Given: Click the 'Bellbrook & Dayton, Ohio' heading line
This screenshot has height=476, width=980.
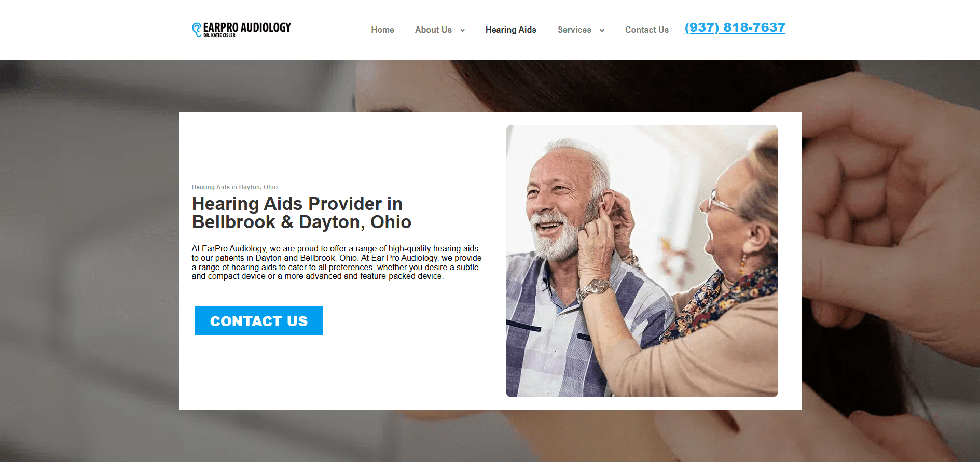Looking at the screenshot, I should 301,222.
